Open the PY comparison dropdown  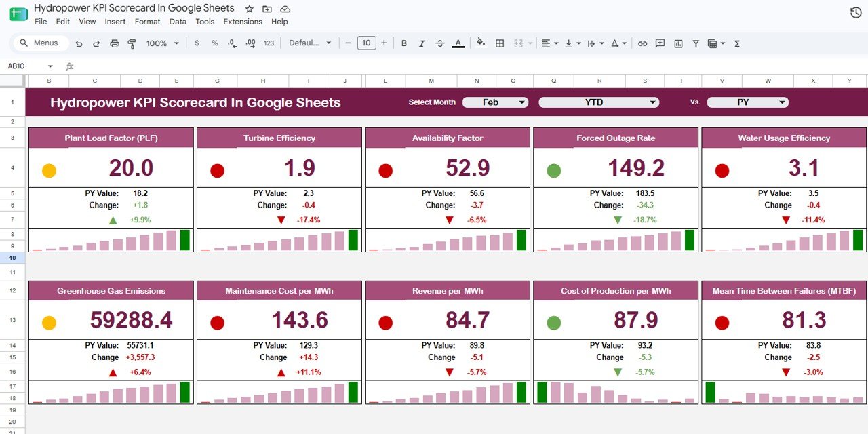pos(747,102)
